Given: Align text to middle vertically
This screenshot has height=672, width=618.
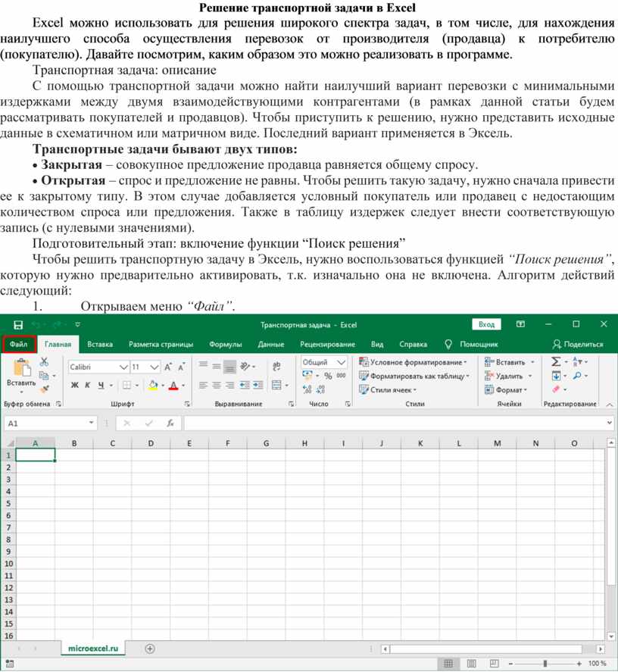Looking at the screenshot, I should pyautogui.click(x=217, y=366).
